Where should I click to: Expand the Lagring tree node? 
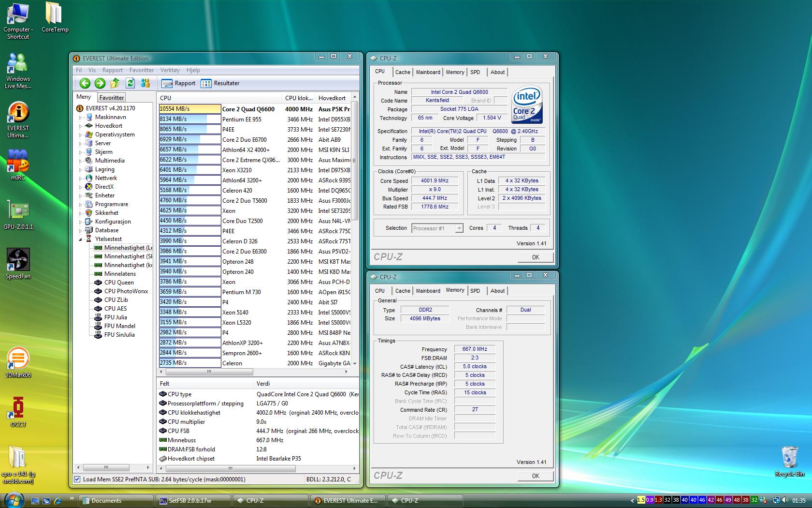click(81, 169)
